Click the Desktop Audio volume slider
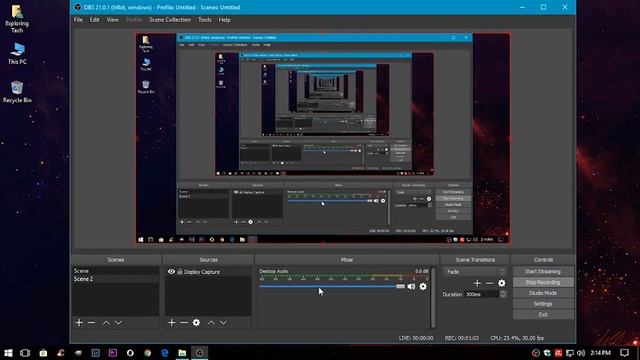This screenshot has width=640, height=360. [x=332, y=287]
